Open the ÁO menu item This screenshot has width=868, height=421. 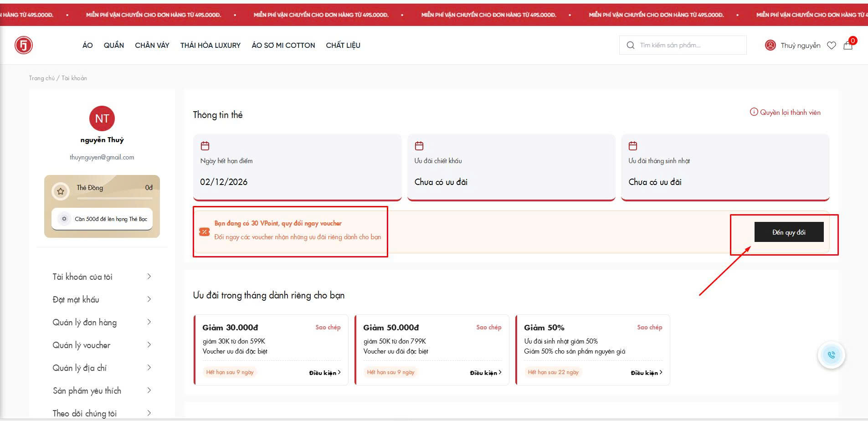point(87,45)
